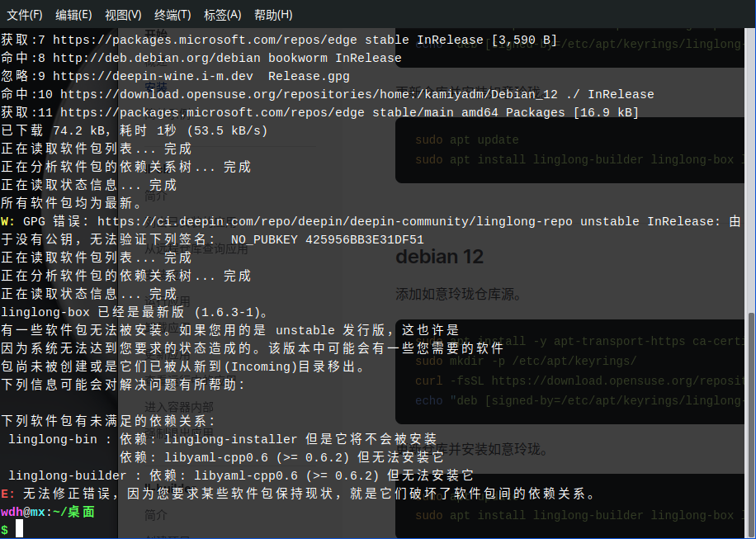Open the 帮助(H) menu
The height and width of the screenshot is (539, 756).
pyautogui.click(x=273, y=15)
